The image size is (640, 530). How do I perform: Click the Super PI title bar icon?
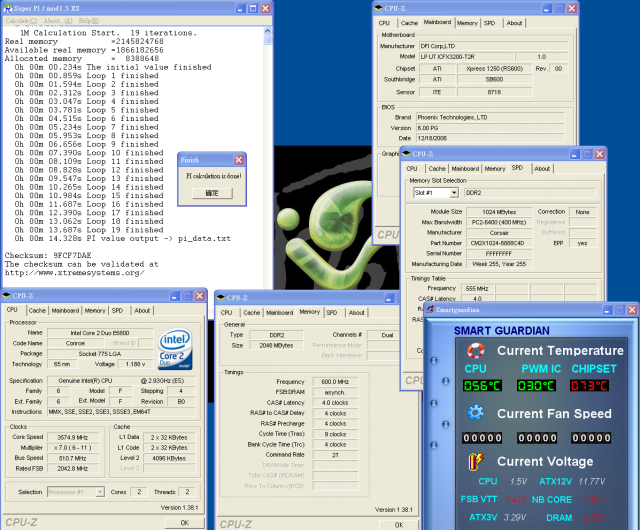[8, 8]
